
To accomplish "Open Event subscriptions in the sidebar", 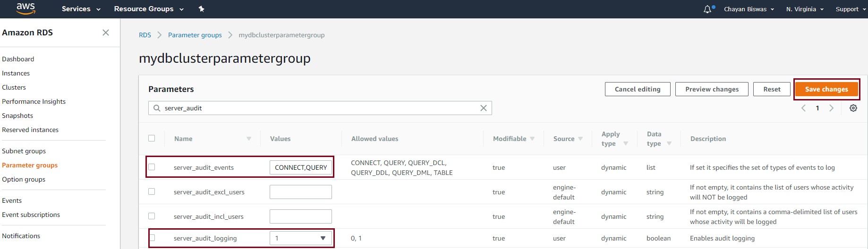I will pos(31,215).
